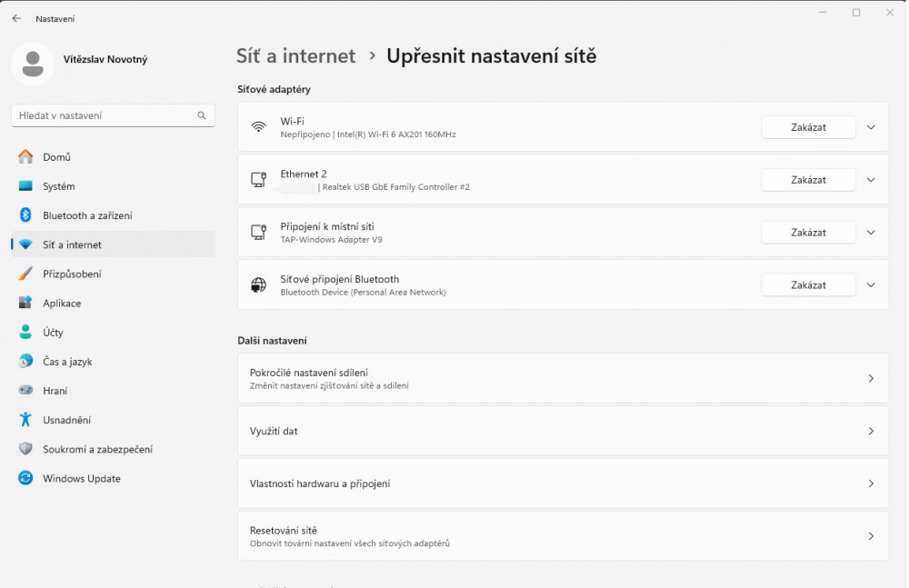The height and width of the screenshot is (588, 909).
Task: Open Systém in the sidebar
Action: tap(59, 186)
